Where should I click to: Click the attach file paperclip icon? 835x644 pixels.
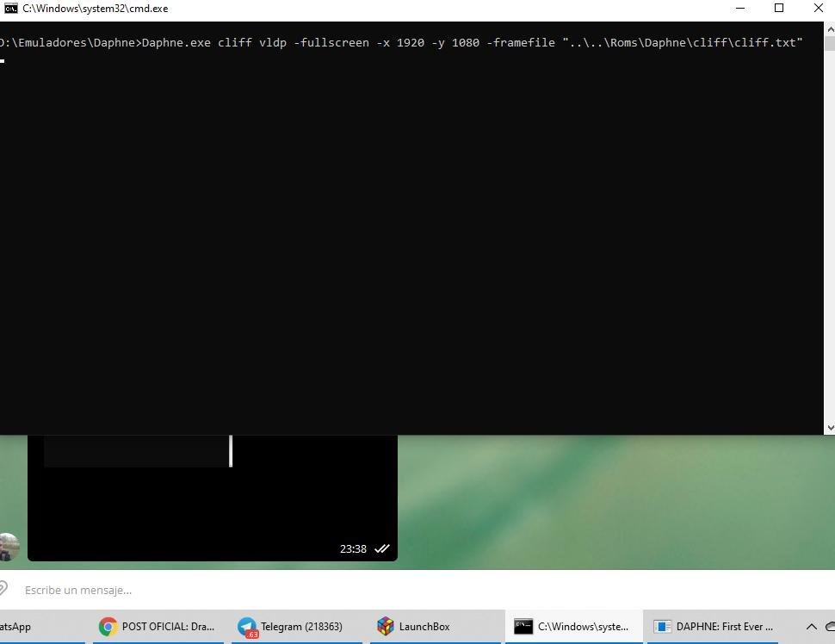tap(3, 589)
